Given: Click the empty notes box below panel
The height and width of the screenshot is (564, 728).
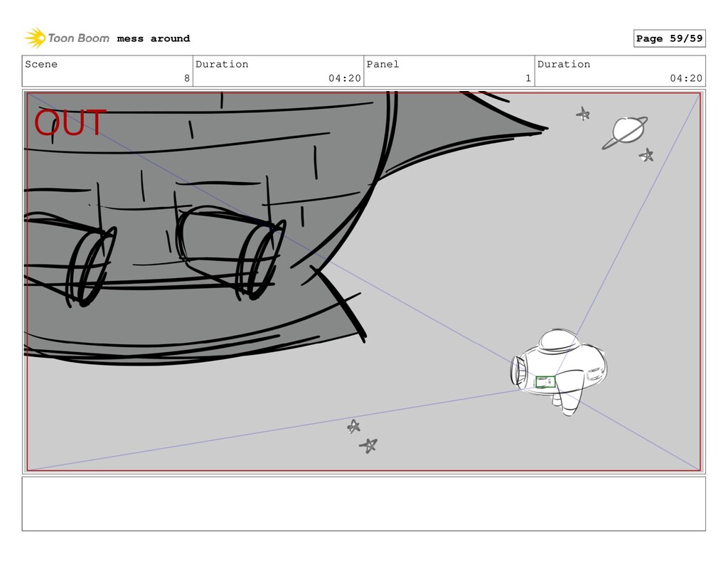Looking at the screenshot, I should 363,504.
